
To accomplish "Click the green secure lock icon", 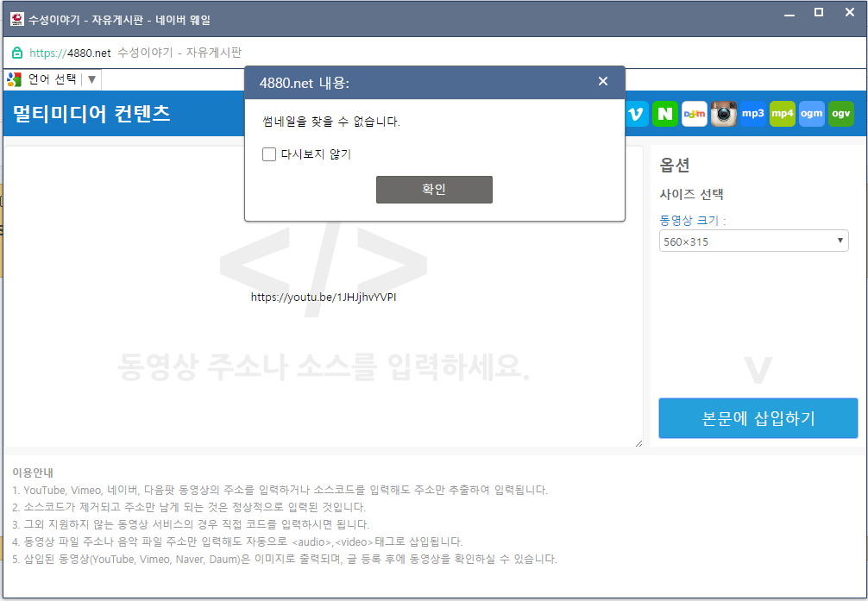I will pos(17,53).
